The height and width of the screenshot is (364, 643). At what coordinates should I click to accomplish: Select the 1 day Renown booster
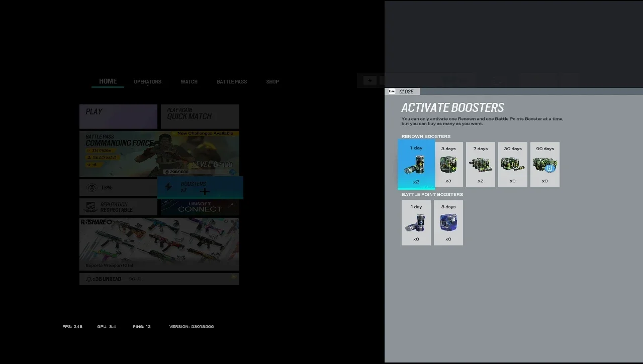(416, 164)
